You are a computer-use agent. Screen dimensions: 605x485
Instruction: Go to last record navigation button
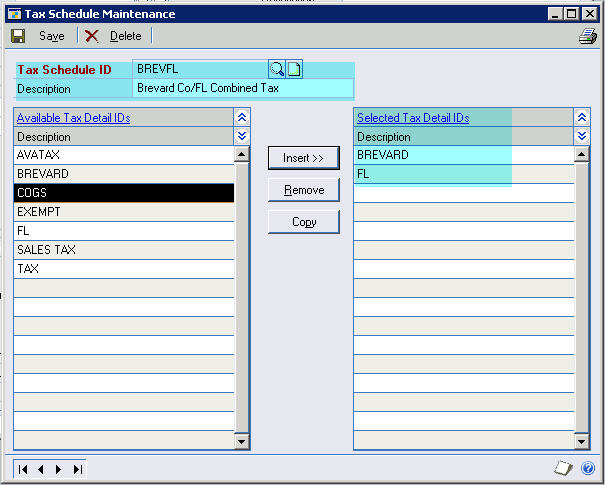(78, 469)
